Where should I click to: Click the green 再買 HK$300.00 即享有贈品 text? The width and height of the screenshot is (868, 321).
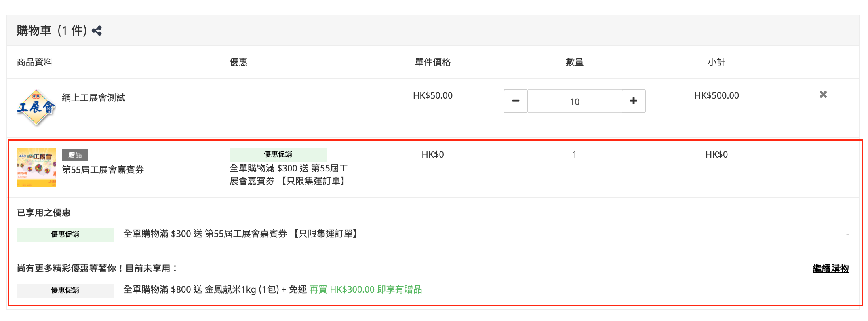[x=366, y=289]
